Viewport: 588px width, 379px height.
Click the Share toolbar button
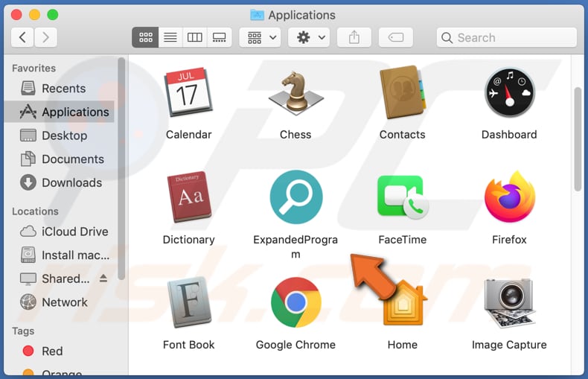point(354,37)
